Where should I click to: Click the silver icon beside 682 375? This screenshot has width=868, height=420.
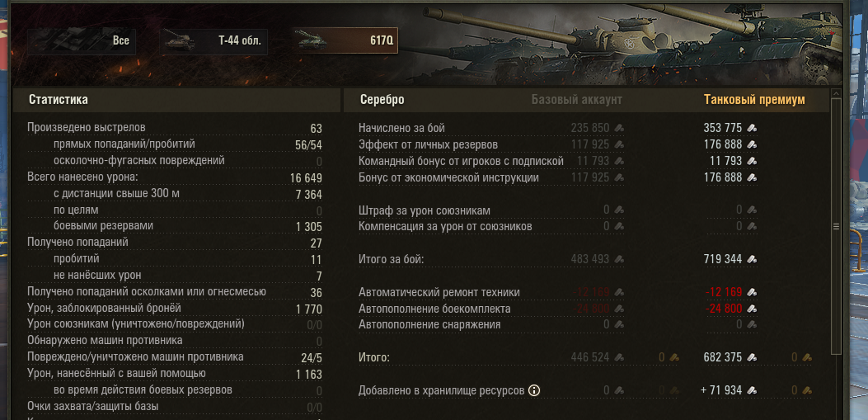(752, 357)
